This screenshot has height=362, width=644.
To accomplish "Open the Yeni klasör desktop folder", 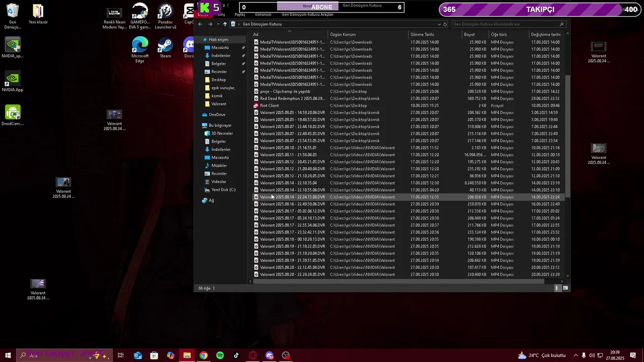I will click(x=38, y=14).
